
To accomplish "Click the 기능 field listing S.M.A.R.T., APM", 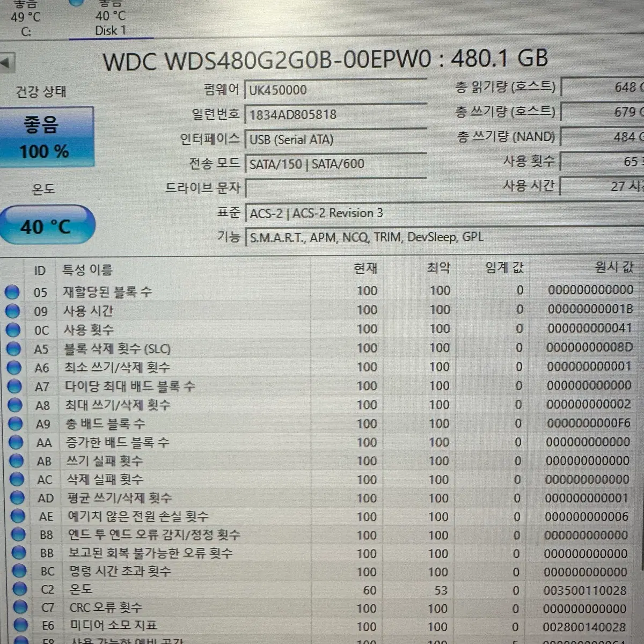I will [444, 237].
